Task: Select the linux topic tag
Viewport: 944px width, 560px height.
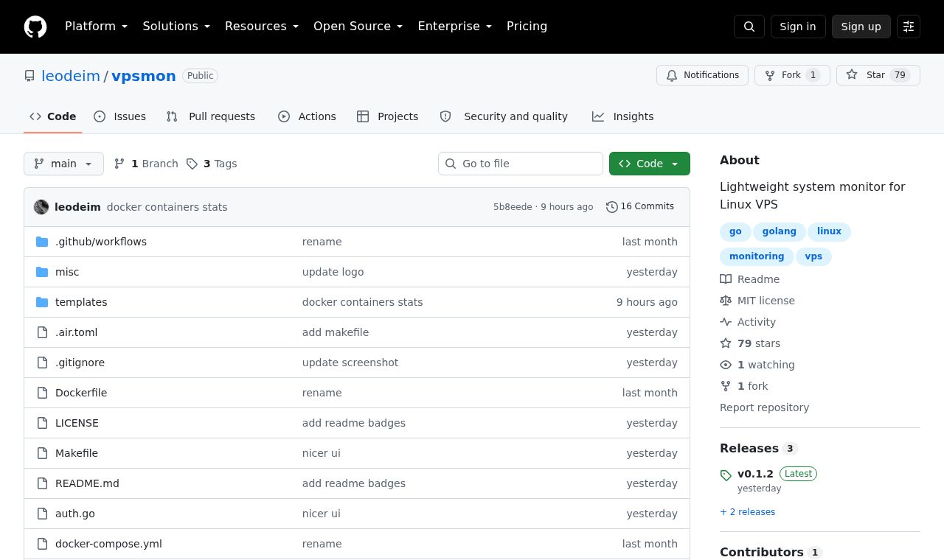Action: pyautogui.click(x=829, y=231)
